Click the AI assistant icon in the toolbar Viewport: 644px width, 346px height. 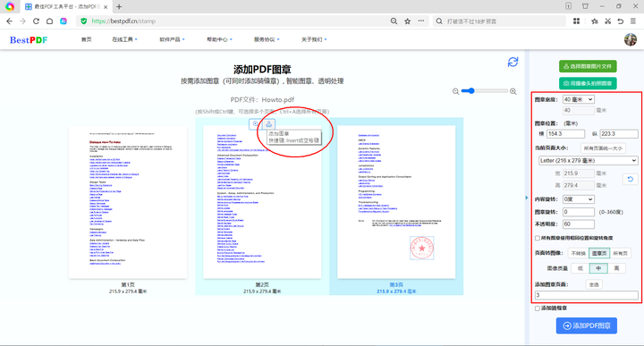coord(64,21)
